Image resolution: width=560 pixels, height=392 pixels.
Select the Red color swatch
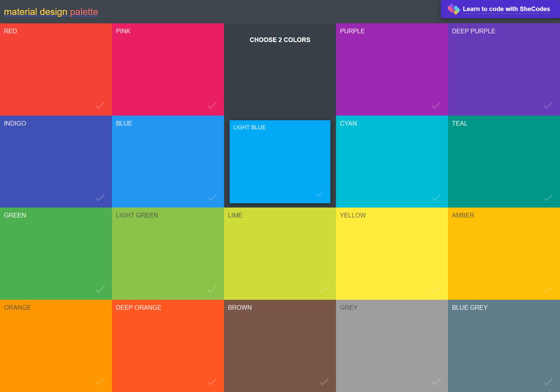click(56, 69)
